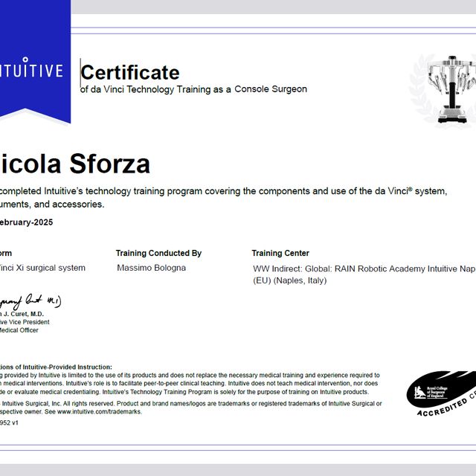Click 'WW Indirect: Global: RAIN Robotic Academy' line
This screenshot has height=476, width=476.
364,269
